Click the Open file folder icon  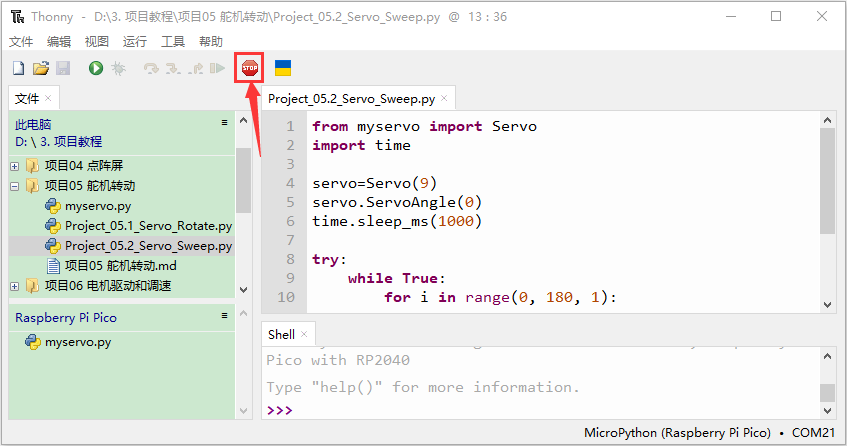coord(41,68)
